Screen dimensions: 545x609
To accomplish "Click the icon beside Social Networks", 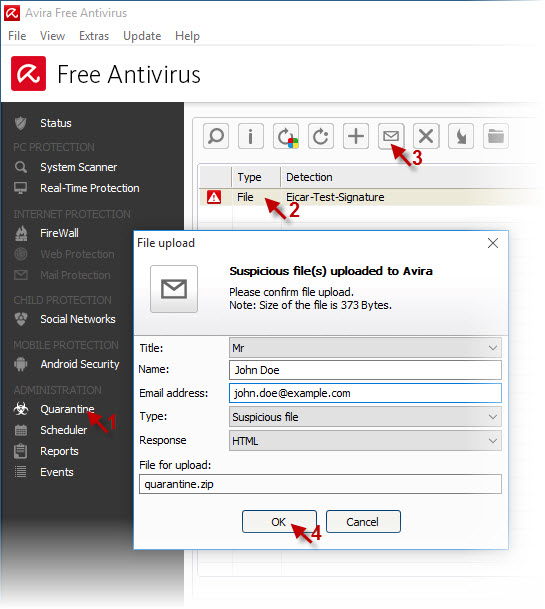I will 21,319.
